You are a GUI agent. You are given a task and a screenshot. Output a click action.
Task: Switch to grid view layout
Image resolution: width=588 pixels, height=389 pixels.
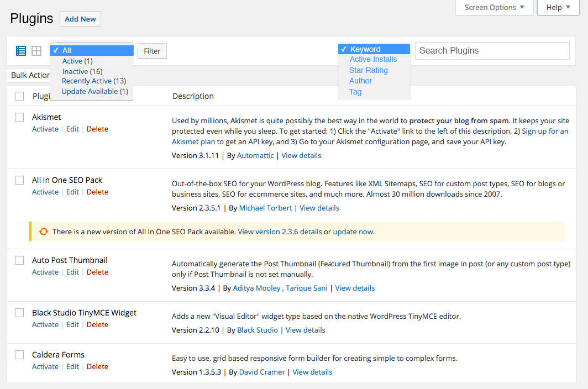tap(36, 50)
